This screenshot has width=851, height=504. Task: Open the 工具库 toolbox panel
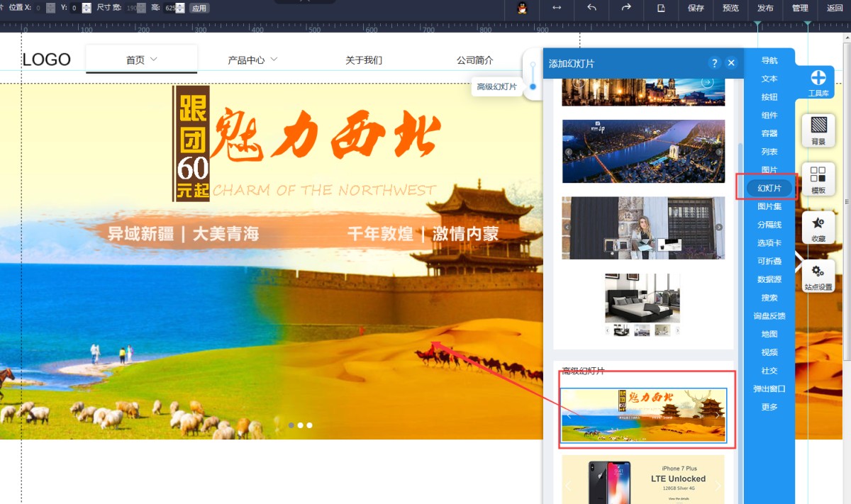click(818, 82)
